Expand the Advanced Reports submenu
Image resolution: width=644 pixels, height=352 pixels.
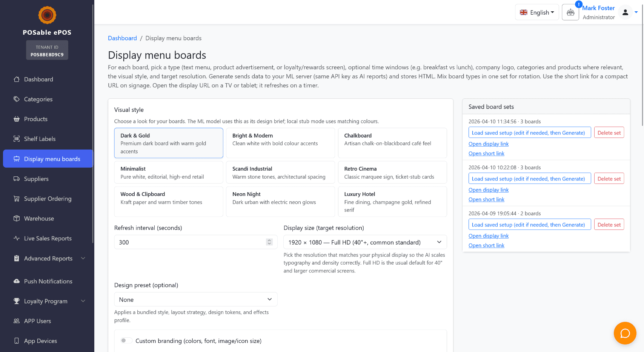(83, 259)
